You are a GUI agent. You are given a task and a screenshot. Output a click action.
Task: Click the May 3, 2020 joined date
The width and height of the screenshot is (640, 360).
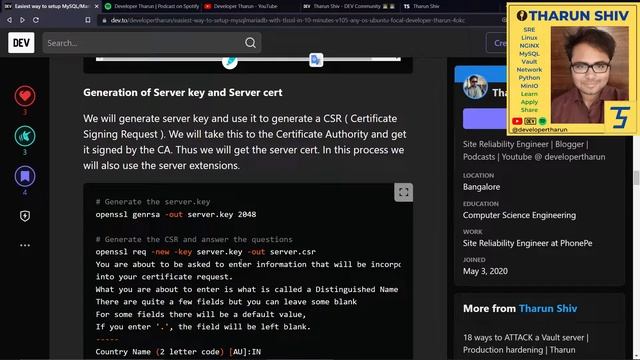pyautogui.click(x=485, y=271)
